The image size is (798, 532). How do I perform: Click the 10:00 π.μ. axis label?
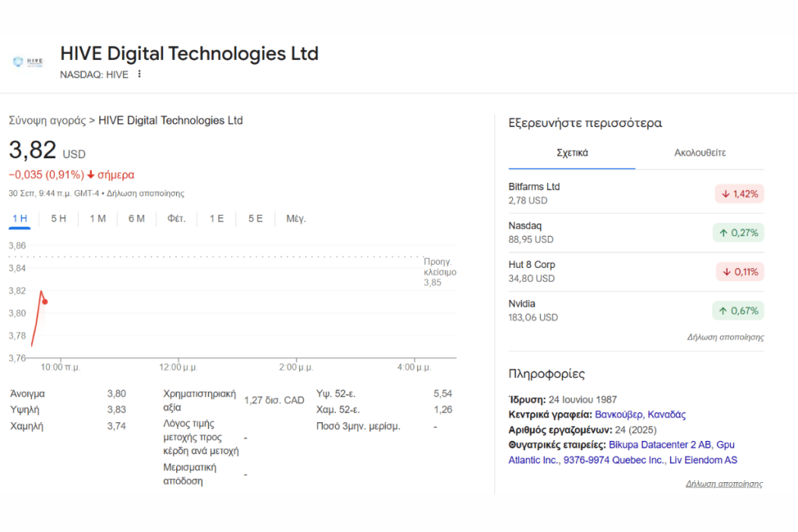click(x=61, y=367)
